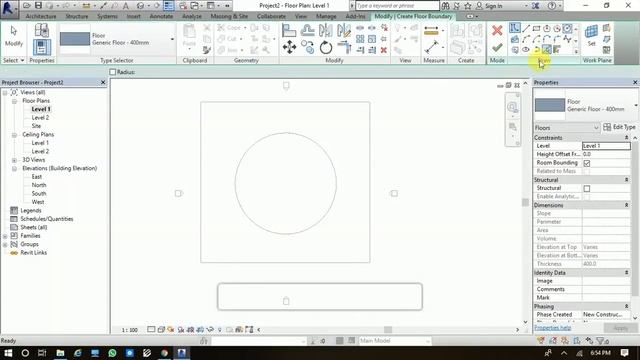This screenshot has height=360, width=640.
Task: Expand the Families tree node
Action: [x=5, y=236]
